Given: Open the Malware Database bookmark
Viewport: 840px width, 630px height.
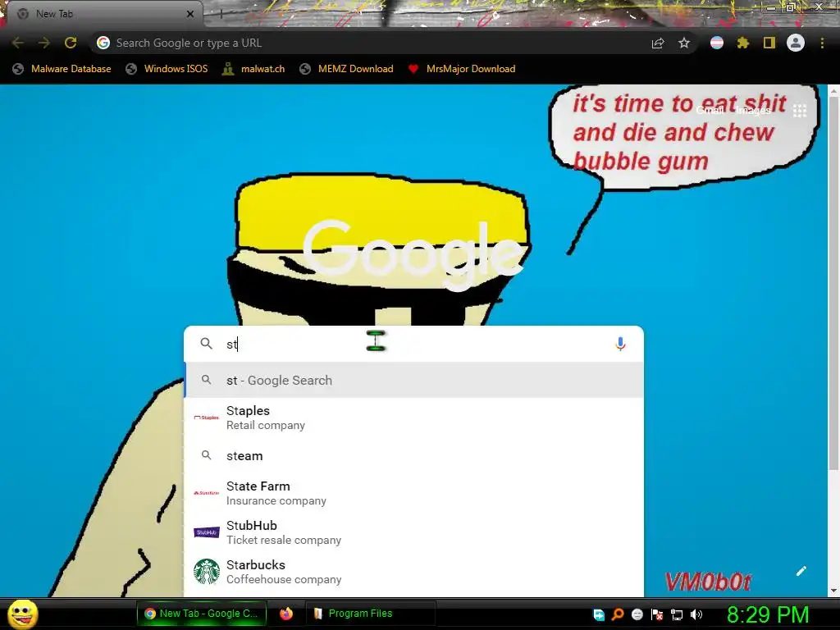Looking at the screenshot, I should [x=62, y=69].
